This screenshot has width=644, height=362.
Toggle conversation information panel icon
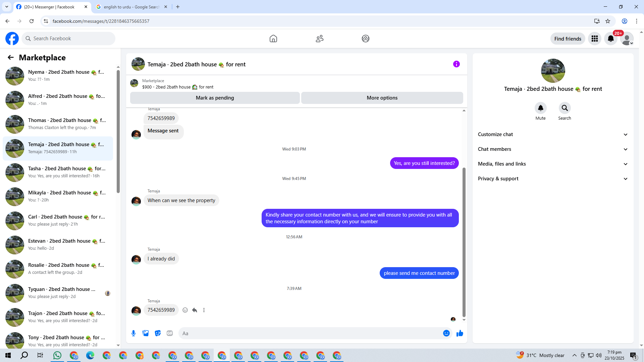(456, 64)
